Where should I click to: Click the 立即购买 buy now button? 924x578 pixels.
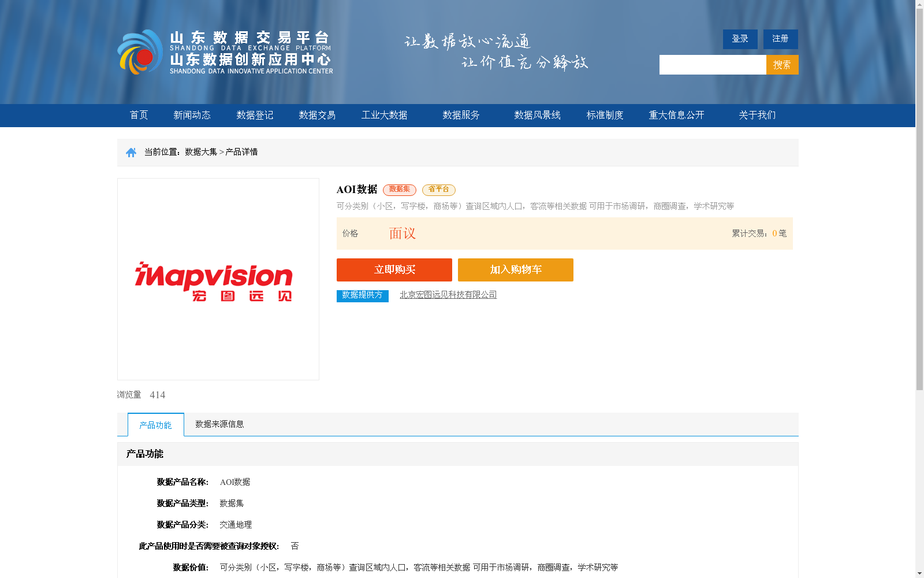(x=394, y=270)
